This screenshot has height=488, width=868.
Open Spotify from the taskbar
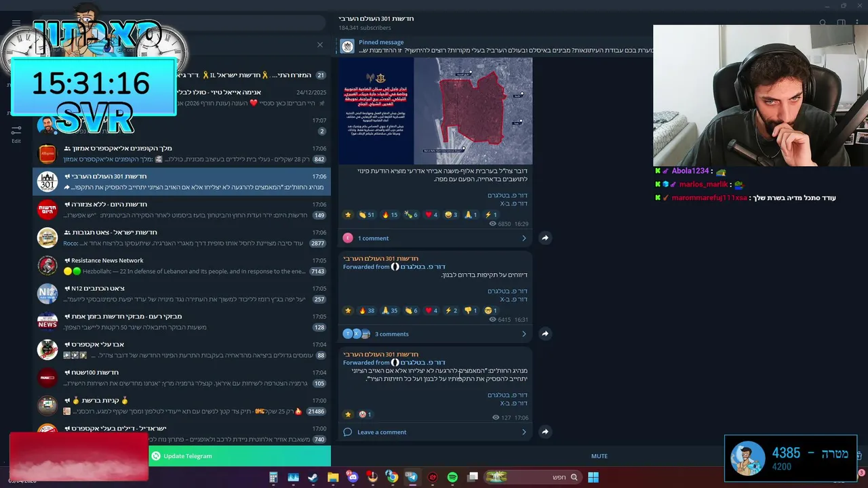coord(452,477)
